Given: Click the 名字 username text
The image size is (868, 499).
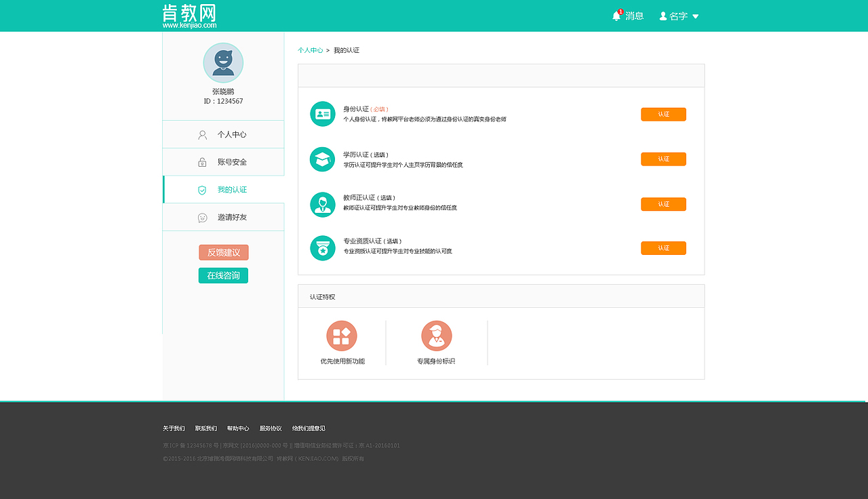Looking at the screenshot, I should [x=679, y=16].
